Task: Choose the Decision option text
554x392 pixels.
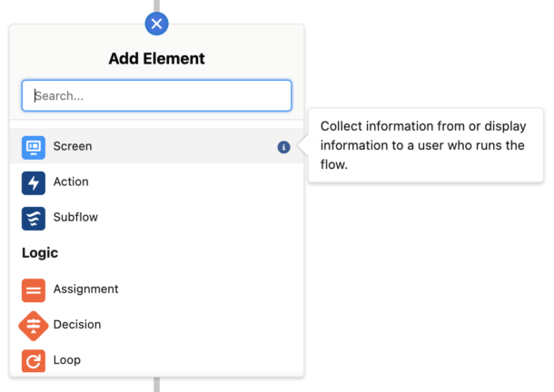Action: [x=77, y=325]
